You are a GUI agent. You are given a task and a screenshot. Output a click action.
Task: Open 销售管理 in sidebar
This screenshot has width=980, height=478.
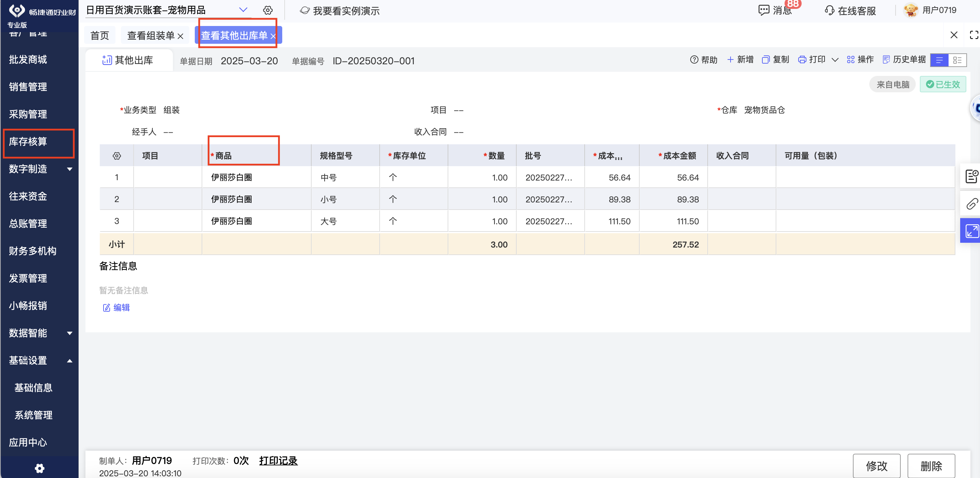tap(28, 87)
